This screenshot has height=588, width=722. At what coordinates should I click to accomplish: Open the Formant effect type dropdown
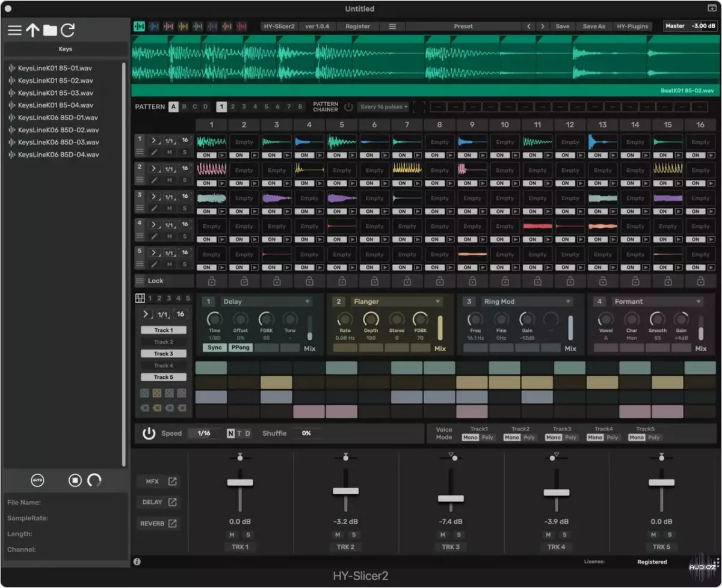pyautogui.click(x=658, y=302)
